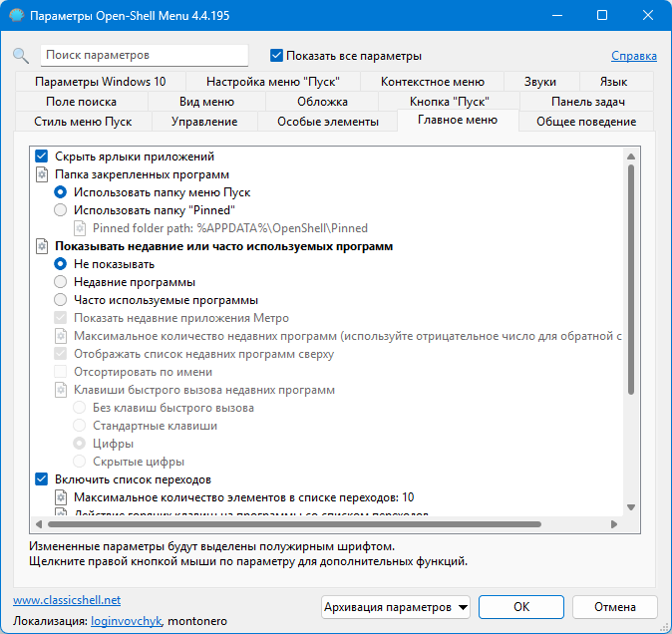Screen dimensions: 672x634
Task: Open Управление tab
Action: [x=204, y=122]
